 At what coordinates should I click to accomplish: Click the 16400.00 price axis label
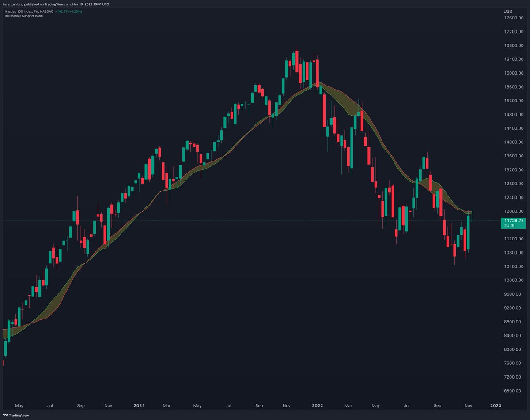[x=515, y=60]
